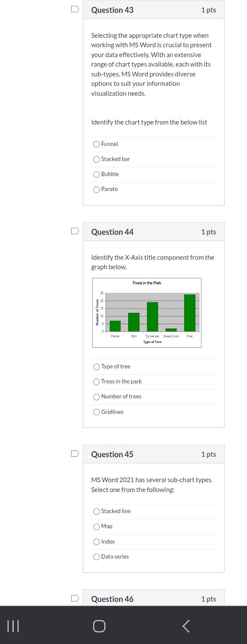Select Stacked line in Question 45
Image resolution: width=247 pixels, height=644 pixels.
96,511
